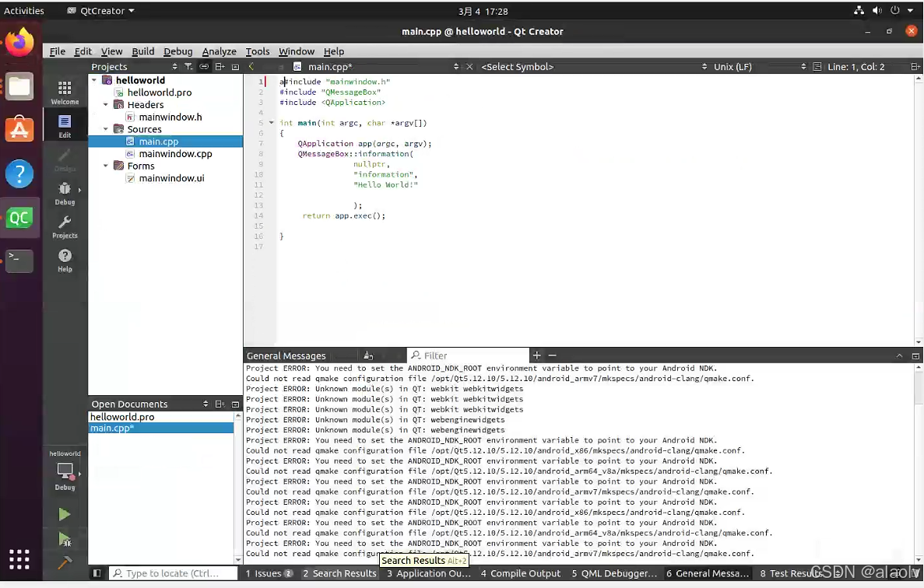Open the Tools menu

258,51
